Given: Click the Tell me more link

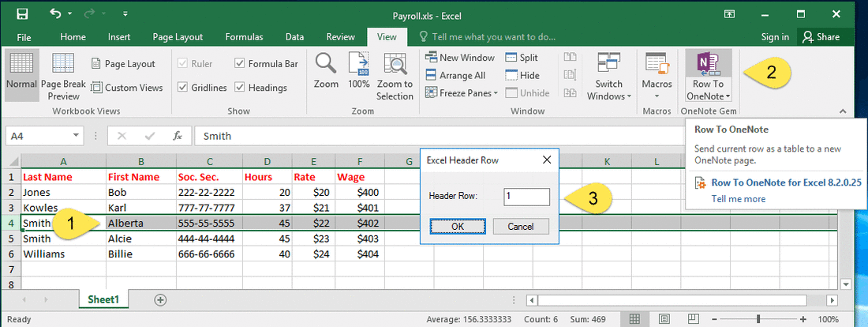Looking at the screenshot, I should tap(739, 199).
